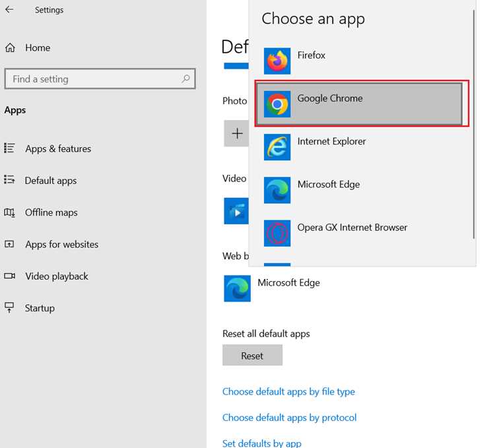
Task: Open Video playback settings
Action: (x=57, y=276)
